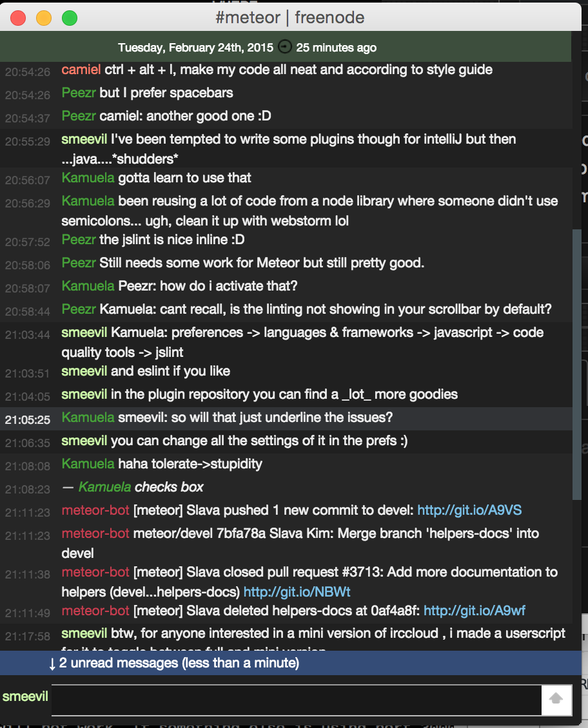Maximize the window using the green button

(70, 18)
